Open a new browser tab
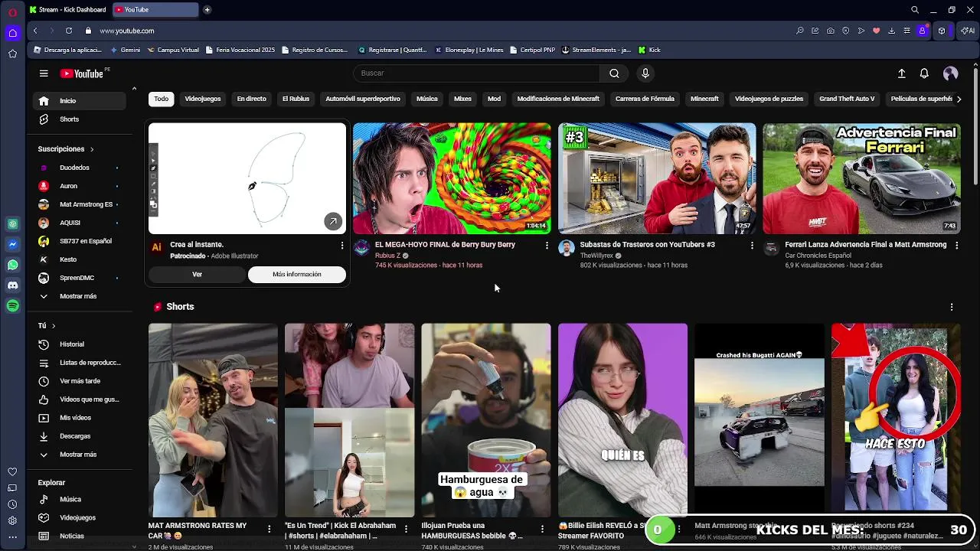This screenshot has height=551, width=980. [207, 10]
